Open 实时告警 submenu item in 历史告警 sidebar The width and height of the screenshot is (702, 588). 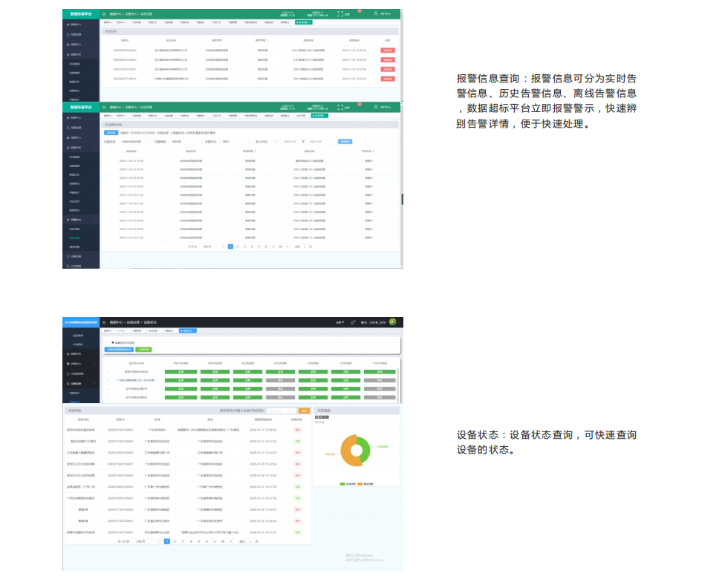(x=74, y=229)
